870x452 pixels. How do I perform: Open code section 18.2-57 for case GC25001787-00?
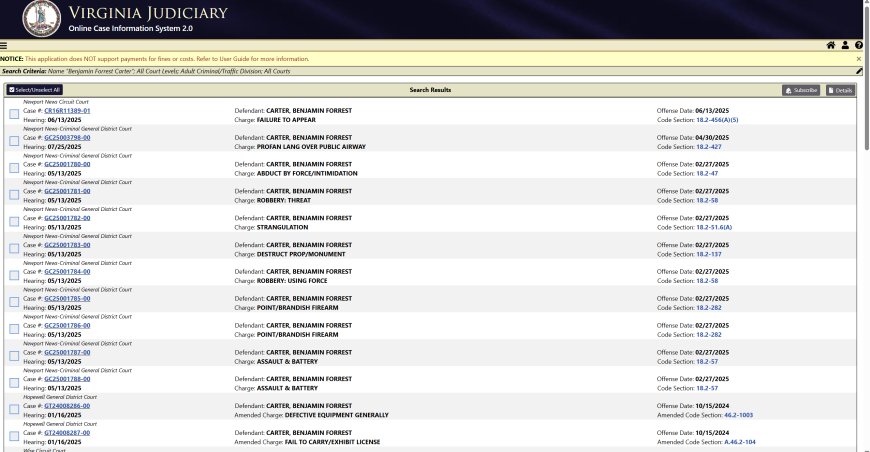[x=707, y=362]
